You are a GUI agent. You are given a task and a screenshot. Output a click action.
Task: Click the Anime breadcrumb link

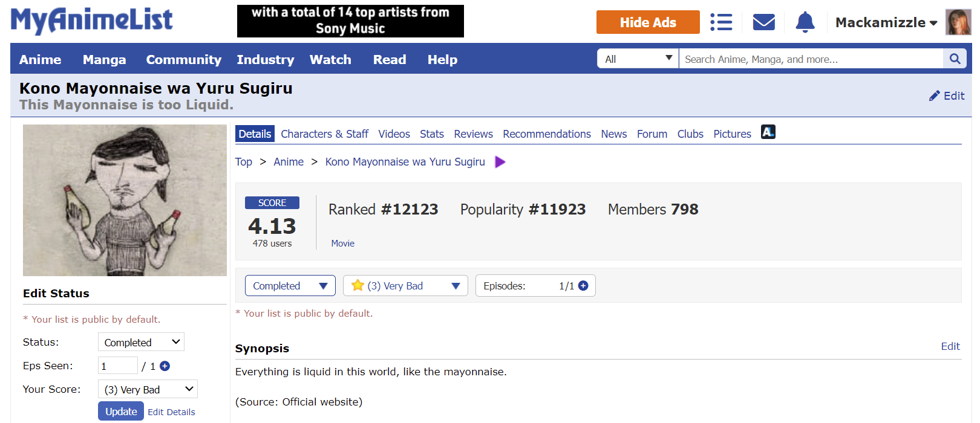click(x=289, y=161)
